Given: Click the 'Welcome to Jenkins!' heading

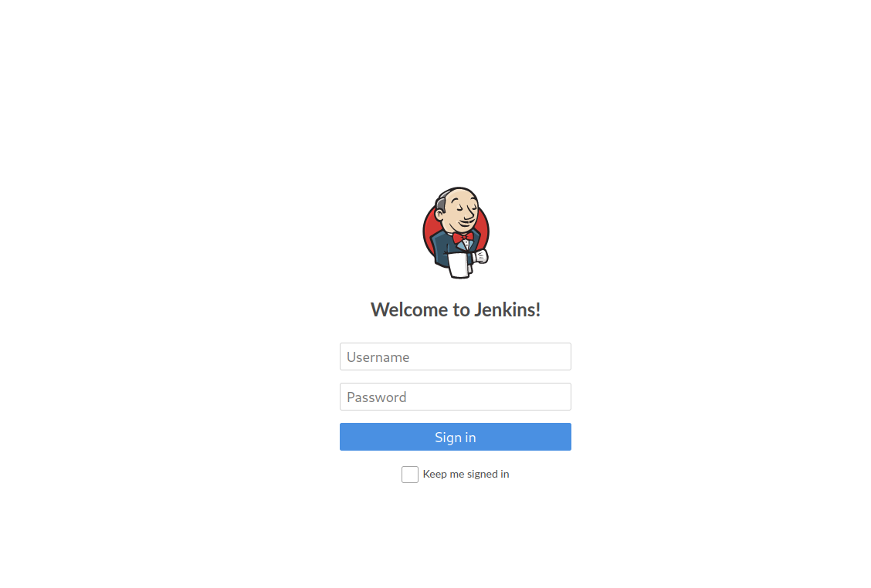Looking at the screenshot, I should click(x=456, y=310).
